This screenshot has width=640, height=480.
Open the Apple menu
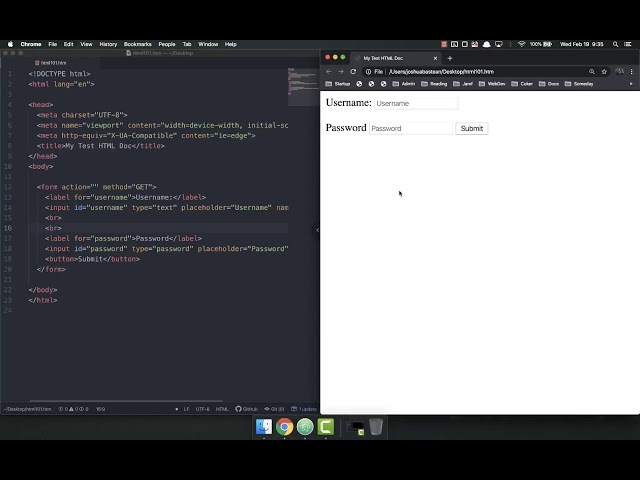(x=11, y=44)
